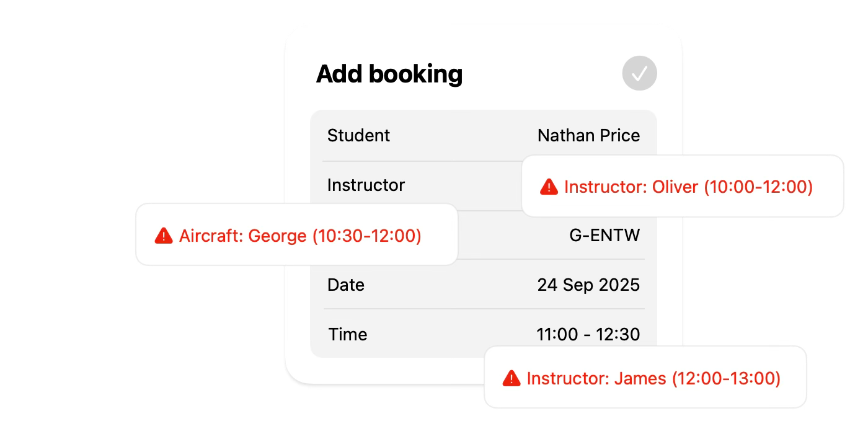Click the warning icon beside Oliver's conflict

pyautogui.click(x=549, y=186)
